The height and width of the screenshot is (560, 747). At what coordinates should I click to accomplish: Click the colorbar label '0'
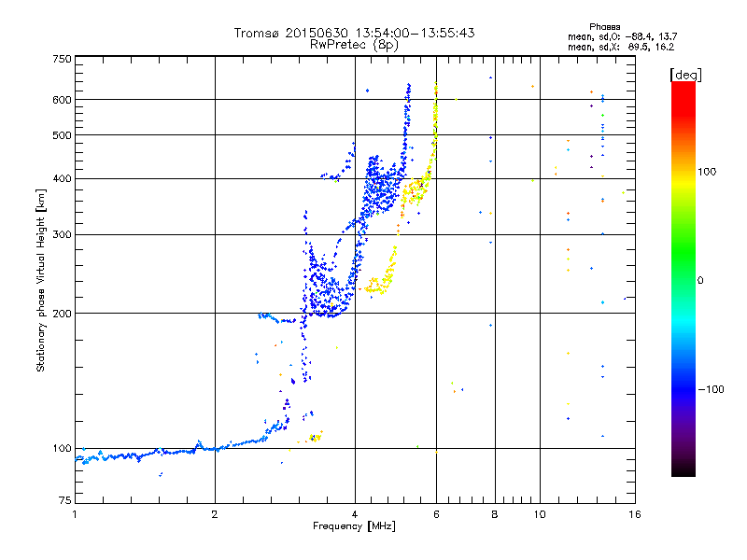click(700, 281)
